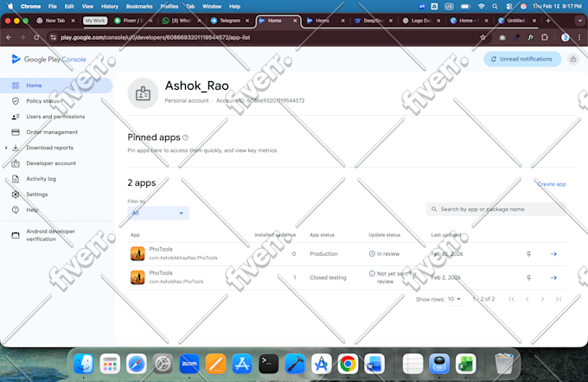
Task: Click the icon beside Unread notifications
Action: 573,60
